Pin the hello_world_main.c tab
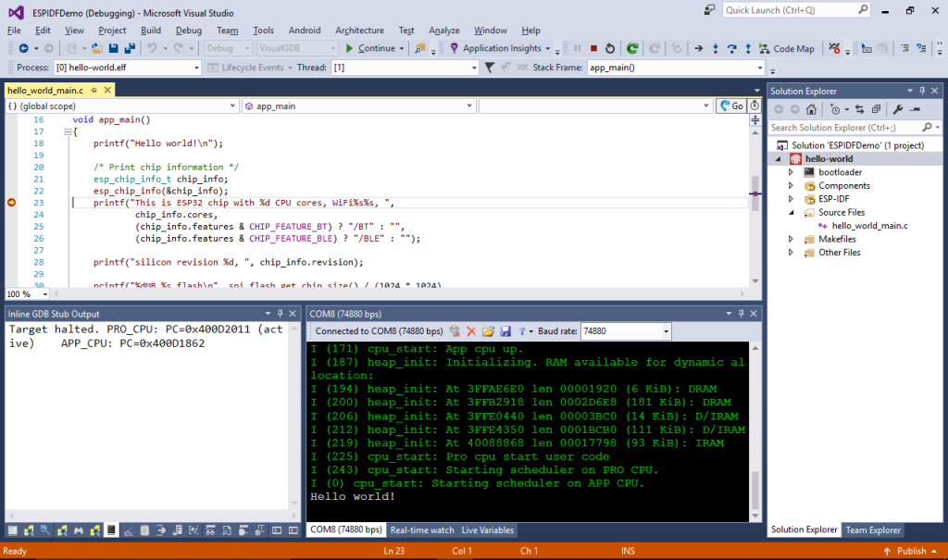Viewport: 948px width, 560px height. tap(94, 91)
